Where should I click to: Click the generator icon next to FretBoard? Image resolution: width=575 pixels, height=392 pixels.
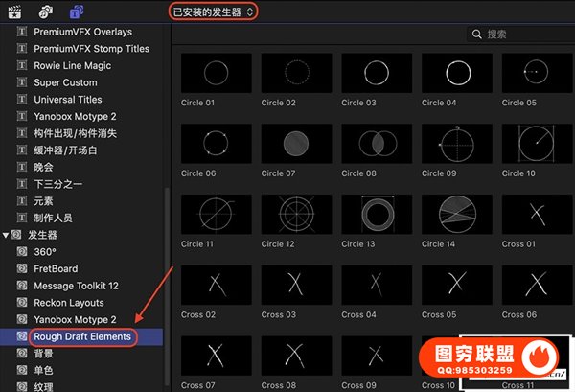click(22, 268)
